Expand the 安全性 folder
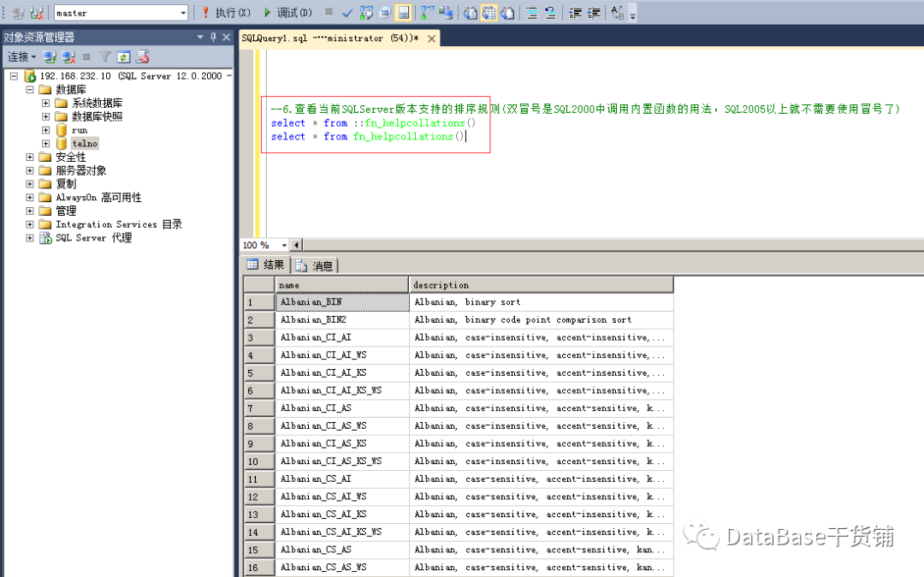The width and height of the screenshot is (924, 577). tap(29, 157)
